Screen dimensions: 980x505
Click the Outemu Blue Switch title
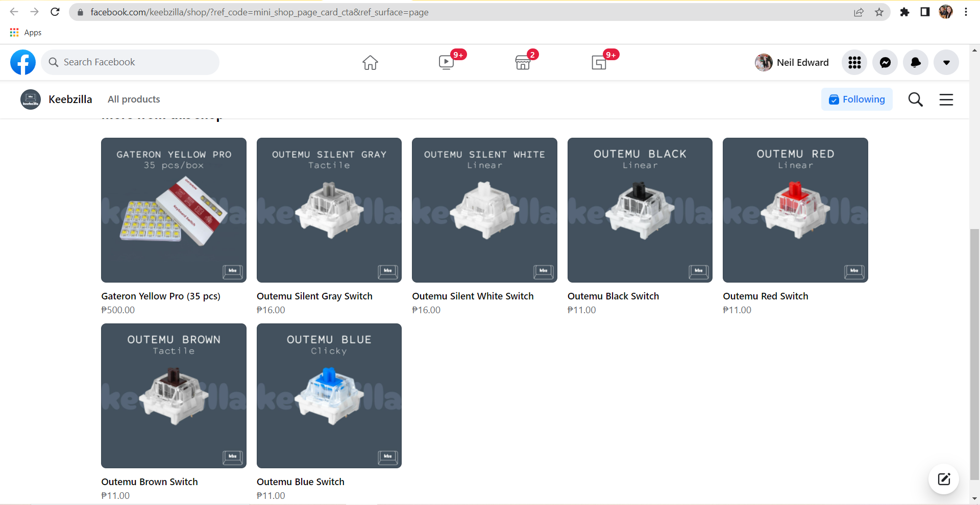pyautogui.click(x=301, y=482)
